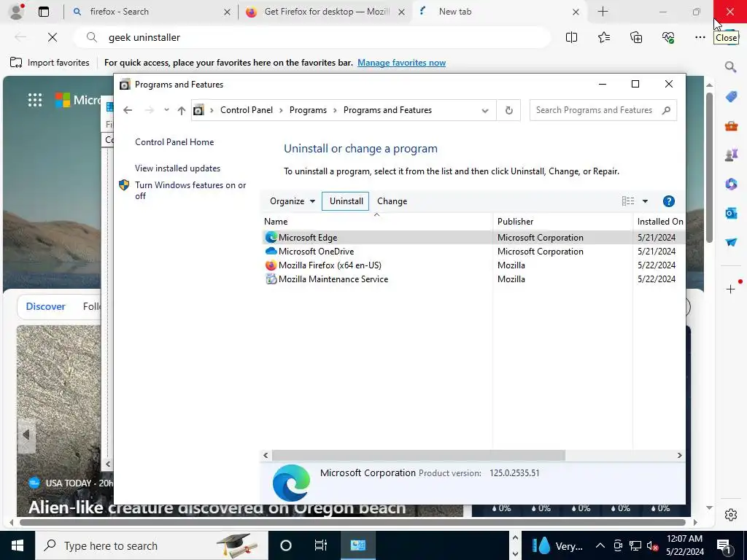This screenshot has width=747, height=560.
Task: Open notification center icon
Action: tap(724, 545)
